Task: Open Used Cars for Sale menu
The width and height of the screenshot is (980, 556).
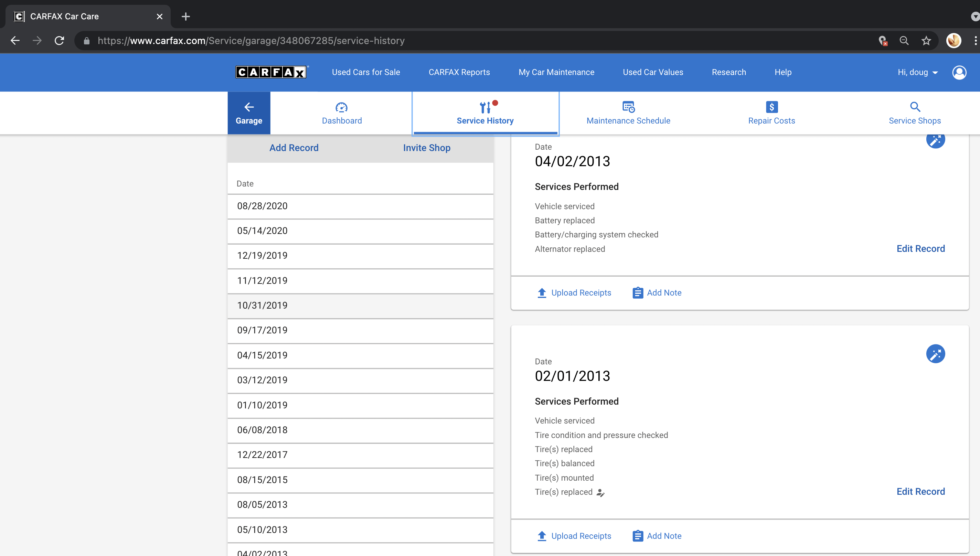Action: click(x=365, y=72)
